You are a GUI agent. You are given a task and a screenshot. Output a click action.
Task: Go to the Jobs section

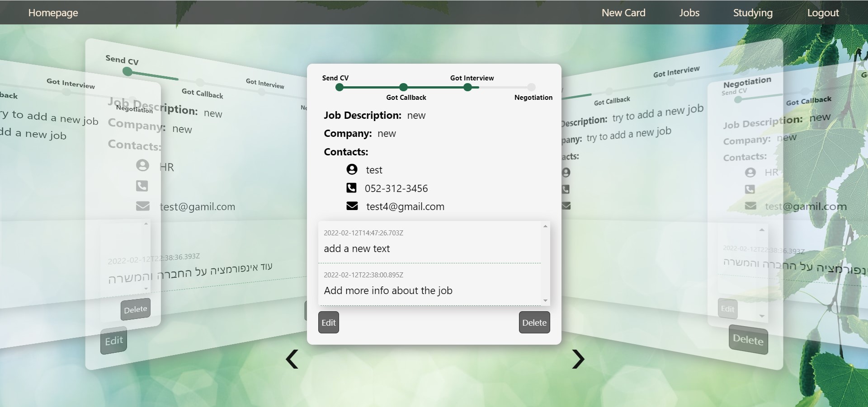[689, 13]
